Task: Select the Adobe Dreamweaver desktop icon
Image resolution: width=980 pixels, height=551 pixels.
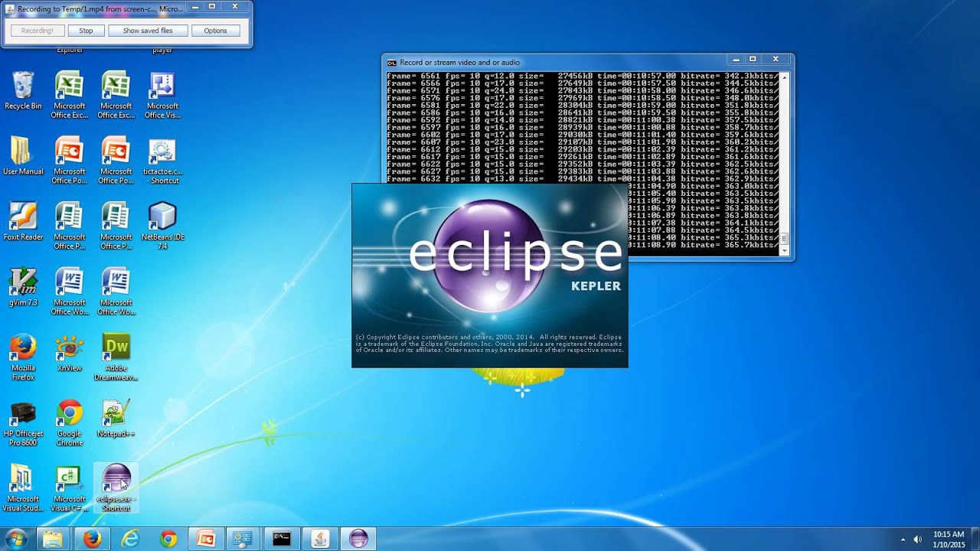Action: click(116, 357)
